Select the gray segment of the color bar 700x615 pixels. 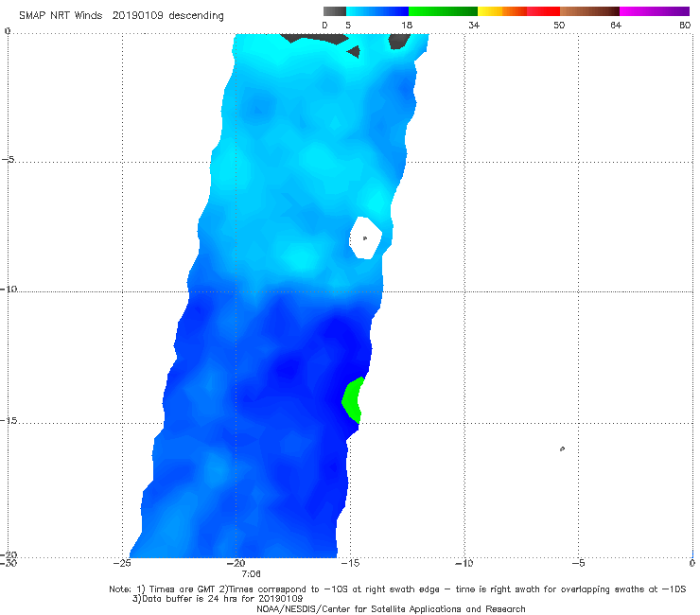pos(334,11)
